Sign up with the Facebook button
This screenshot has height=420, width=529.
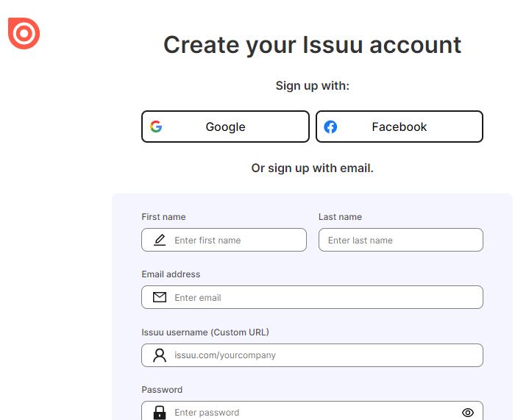click(x=400, y=127)
